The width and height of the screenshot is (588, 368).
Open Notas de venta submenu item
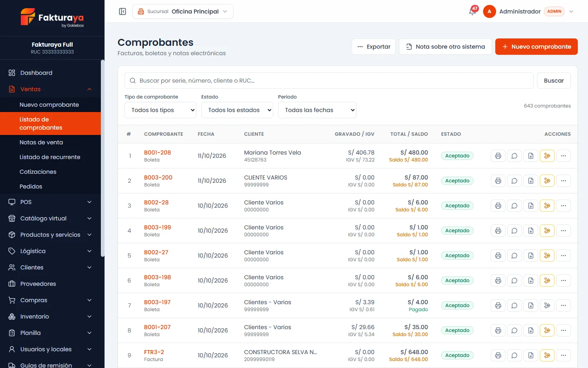(x=50, y=142)
